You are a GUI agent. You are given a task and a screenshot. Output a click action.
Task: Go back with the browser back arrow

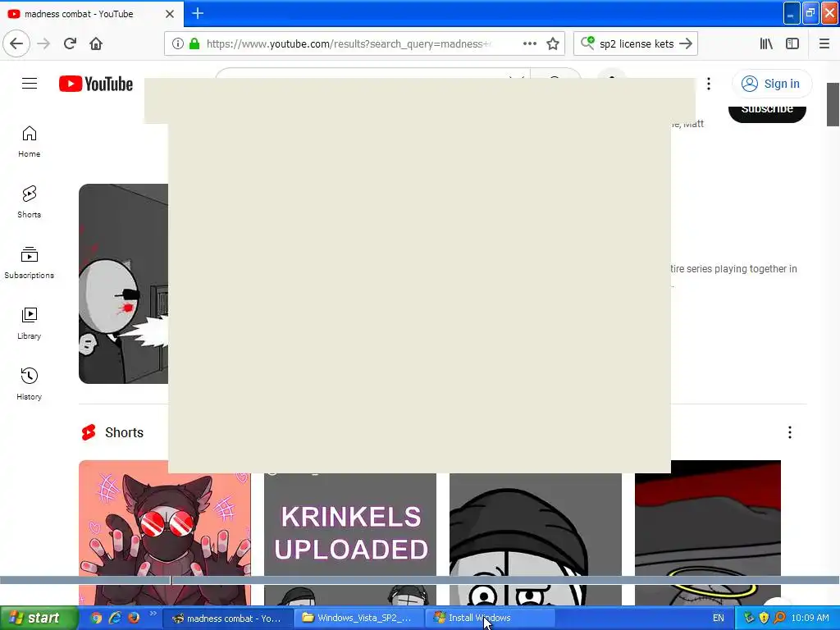coord(16,43)
